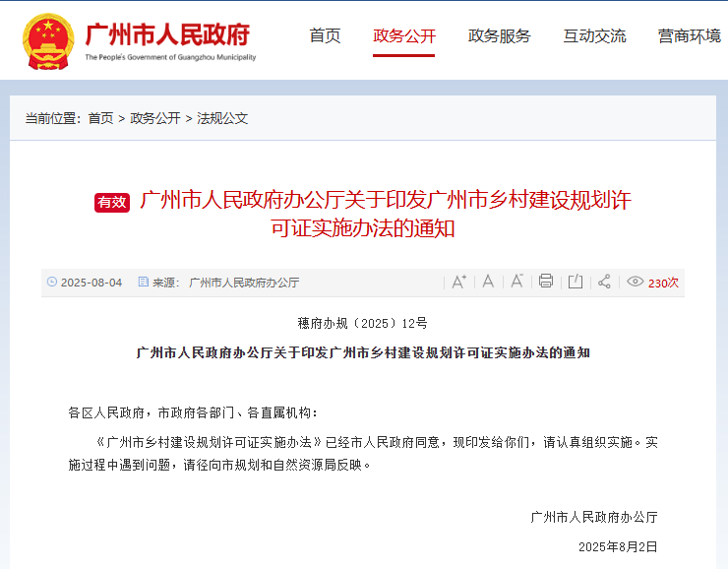The width and height of the screenshot is (728, 569).
Task: Reset font size with the middle A icon
Action: (x=488, y=281)
